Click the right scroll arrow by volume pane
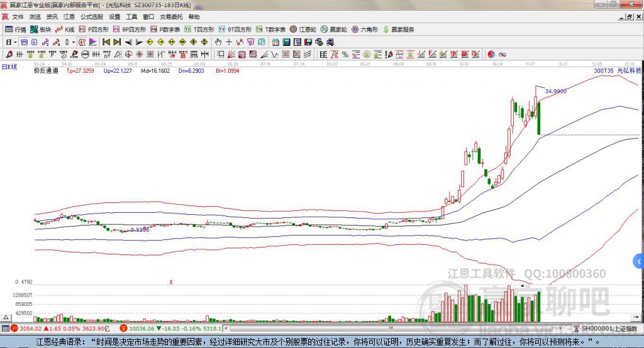Image resolution: width=644 pixels, height=348 pixels. (636, 317)
